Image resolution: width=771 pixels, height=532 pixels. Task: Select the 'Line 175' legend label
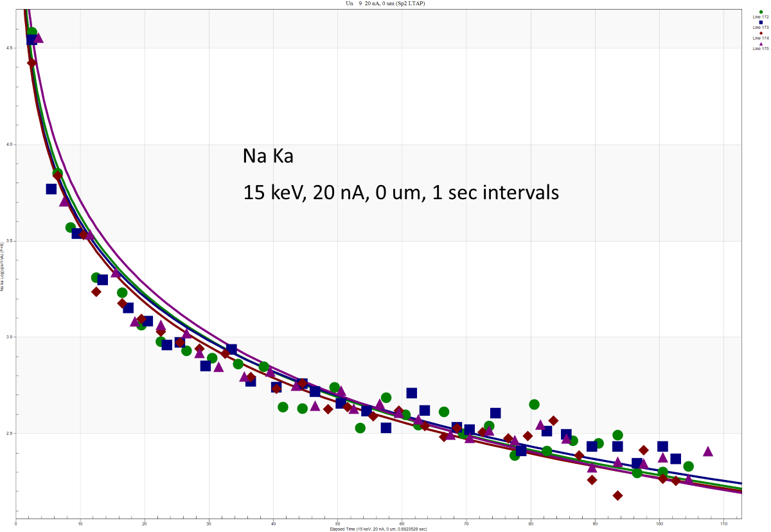(761, 48)
